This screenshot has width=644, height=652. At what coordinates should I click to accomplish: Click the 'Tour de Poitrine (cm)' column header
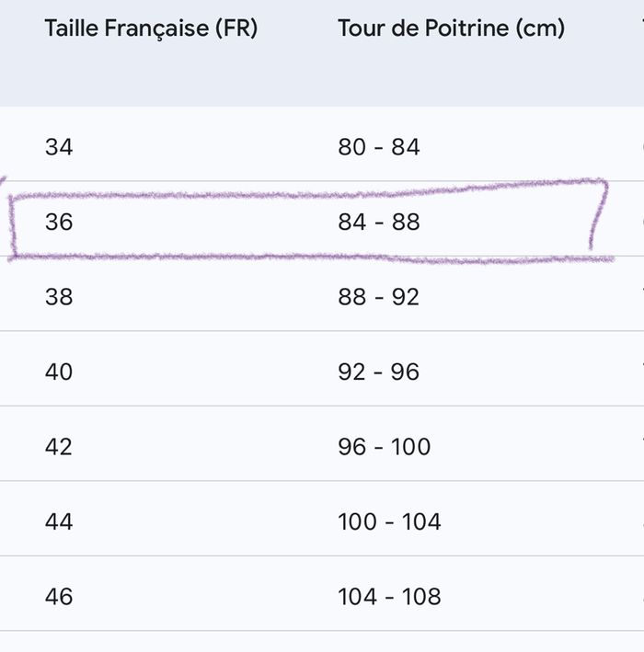(451, 28)
